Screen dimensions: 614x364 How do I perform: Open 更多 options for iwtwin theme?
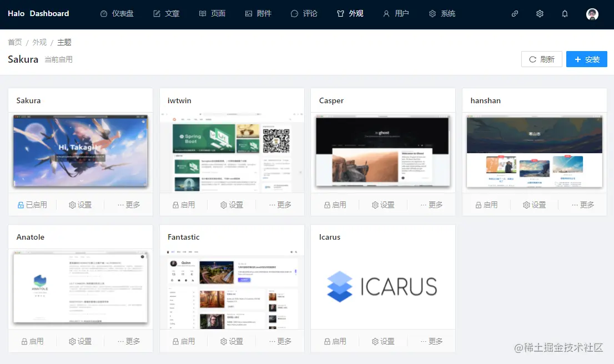[280, 205]
